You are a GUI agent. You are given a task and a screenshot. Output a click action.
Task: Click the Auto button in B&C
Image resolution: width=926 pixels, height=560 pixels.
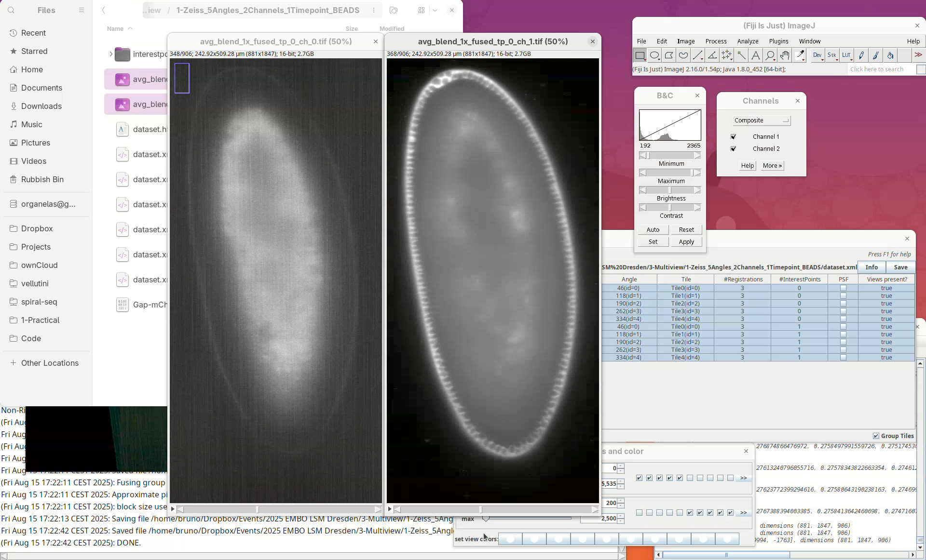[653, 230]
